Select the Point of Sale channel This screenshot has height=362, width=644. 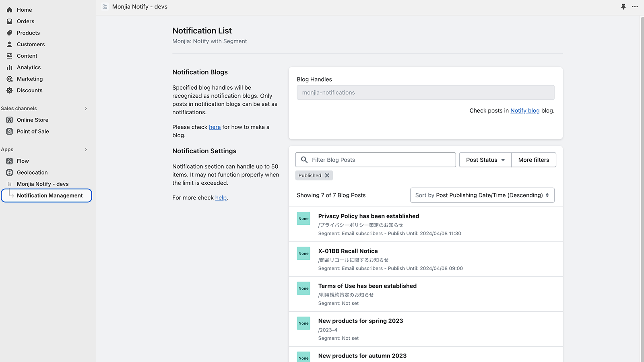(33, 131)
